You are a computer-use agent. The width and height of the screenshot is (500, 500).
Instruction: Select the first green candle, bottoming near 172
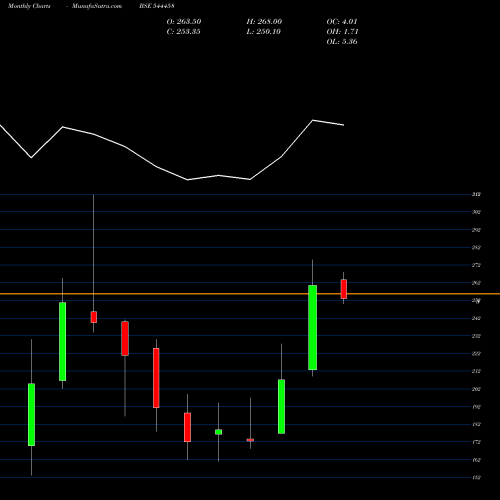pos(31,414)
